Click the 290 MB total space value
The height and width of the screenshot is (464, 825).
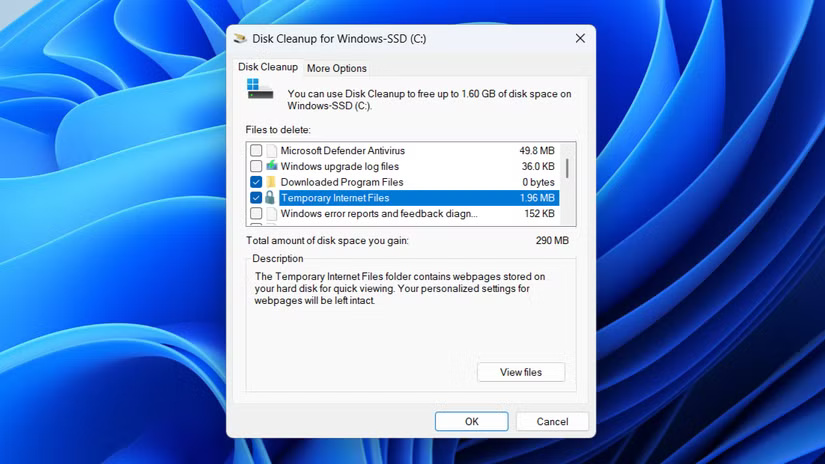coord(552,240)
